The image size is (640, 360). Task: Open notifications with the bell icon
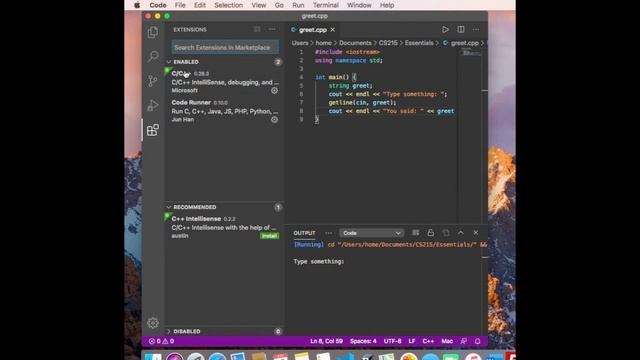[x=478, y=341]
